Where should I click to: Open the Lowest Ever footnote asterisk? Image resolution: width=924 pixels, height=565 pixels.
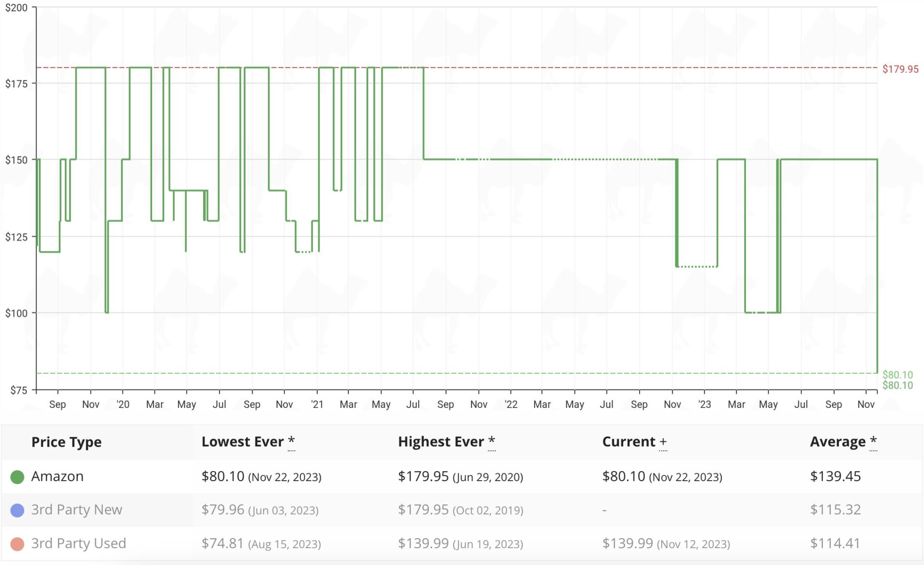[x=292, y=440]
